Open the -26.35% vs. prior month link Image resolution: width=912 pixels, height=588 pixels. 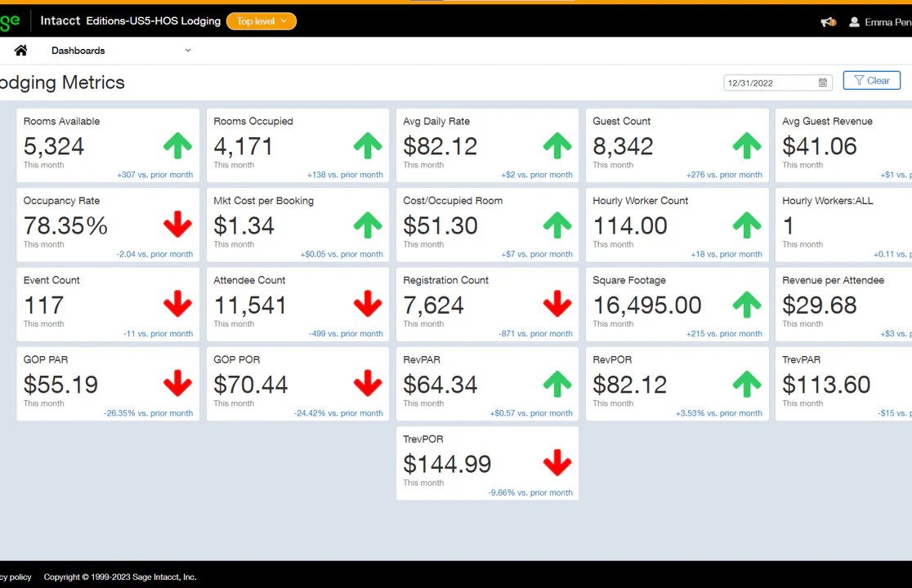(x=148, y=414)
